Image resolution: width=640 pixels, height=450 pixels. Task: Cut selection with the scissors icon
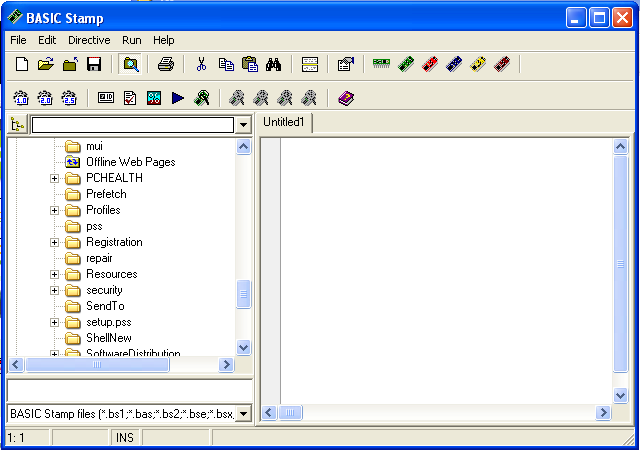pyautogui.click(x=201, y=64)
